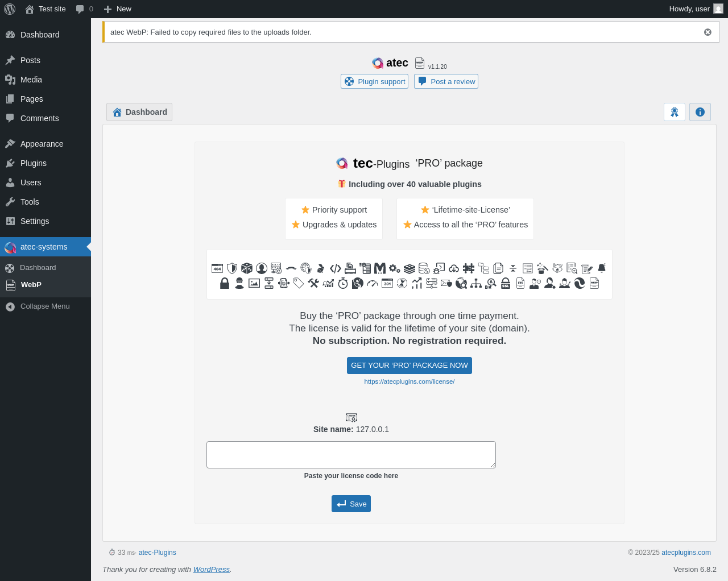Click the fox face plugin icon
This screenshot has height=581, width=728.
[x=557, y=268]
